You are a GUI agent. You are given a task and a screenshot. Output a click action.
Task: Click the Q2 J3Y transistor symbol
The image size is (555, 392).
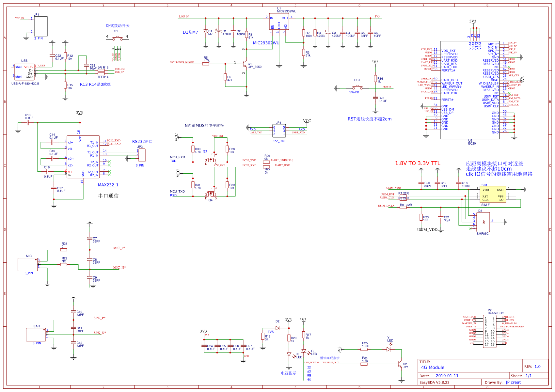400,364
